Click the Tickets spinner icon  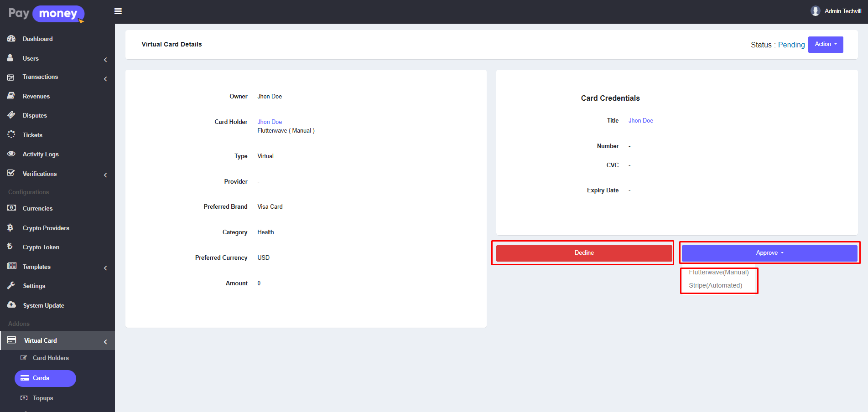(11, 134)
